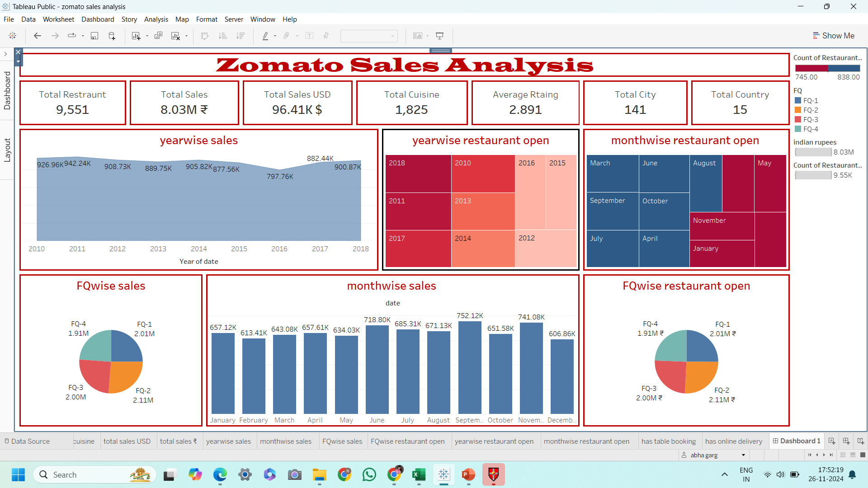Click the group members paperclip icon
This screenshot has height=488, width=868.
click(x=286, y=36)
